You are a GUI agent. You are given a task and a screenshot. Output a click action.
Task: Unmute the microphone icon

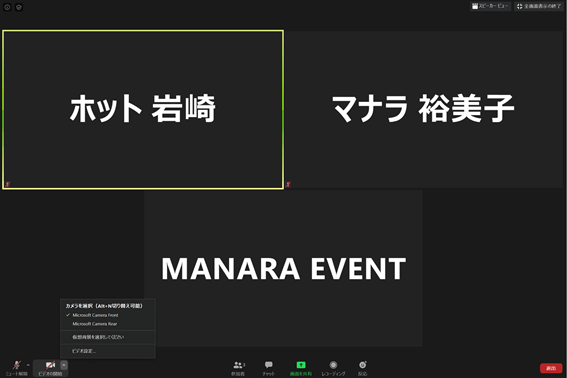(x=17, y=365)
